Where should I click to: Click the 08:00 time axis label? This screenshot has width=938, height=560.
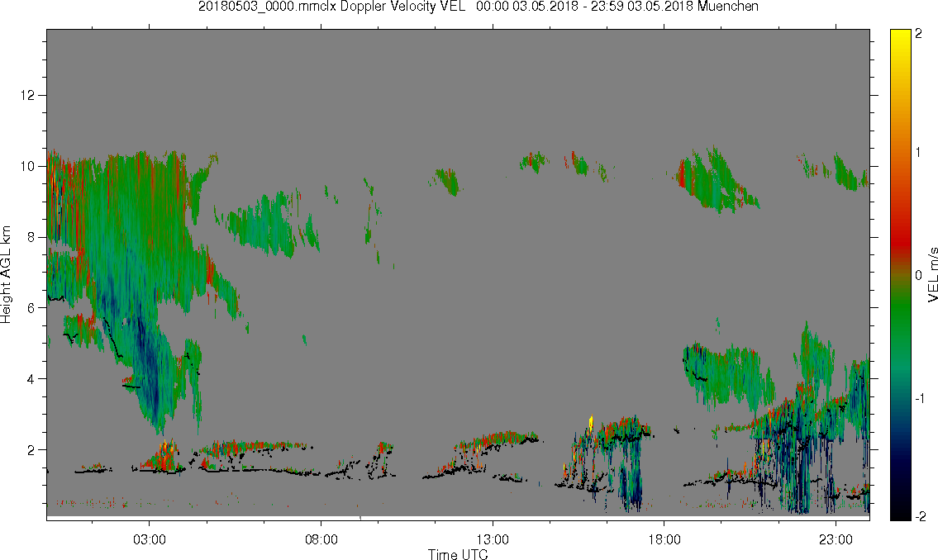coord(321,539)
